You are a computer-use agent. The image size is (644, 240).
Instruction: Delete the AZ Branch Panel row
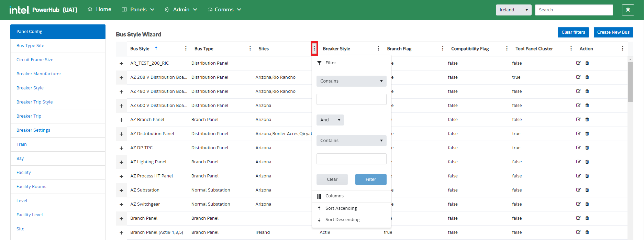[x=587, y=120]
